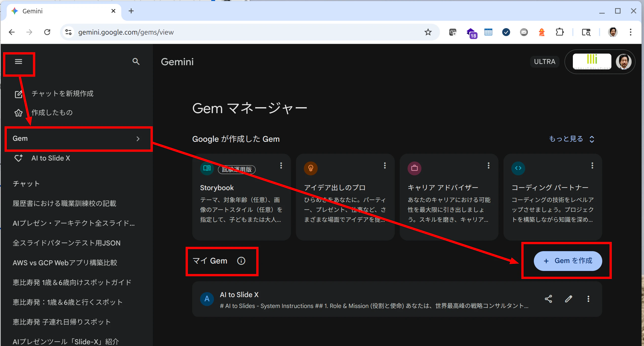
Task: Open the キャリア アドバイザー card options menu
Action: coord(489,165)
